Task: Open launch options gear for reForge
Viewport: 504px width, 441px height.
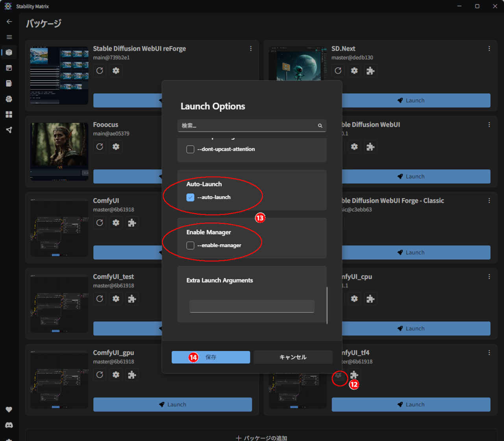Action: click(x=116, y=70)
